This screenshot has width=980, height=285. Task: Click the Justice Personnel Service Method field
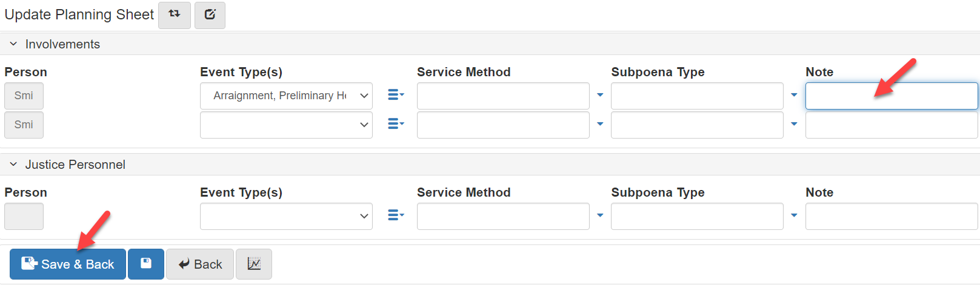coord(503,216)
